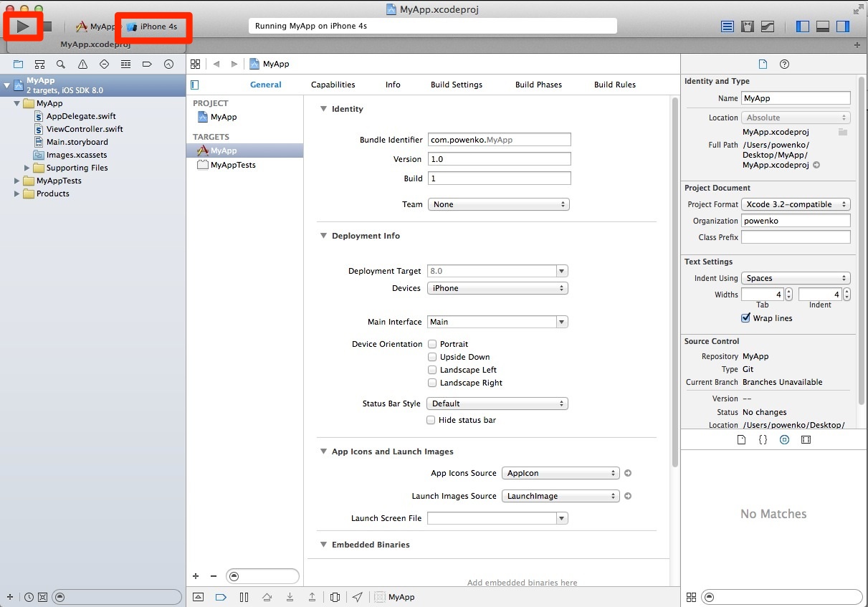This screenshot has width=868, height=607.
Task: Switch to the Build Settings tab
Action: click(457, 85)
